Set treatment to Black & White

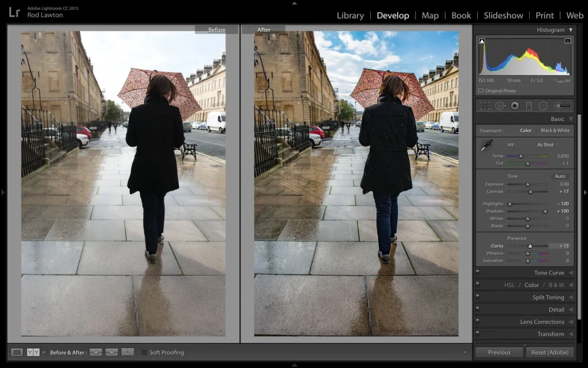pyautogui.click(x=555, y=131)
